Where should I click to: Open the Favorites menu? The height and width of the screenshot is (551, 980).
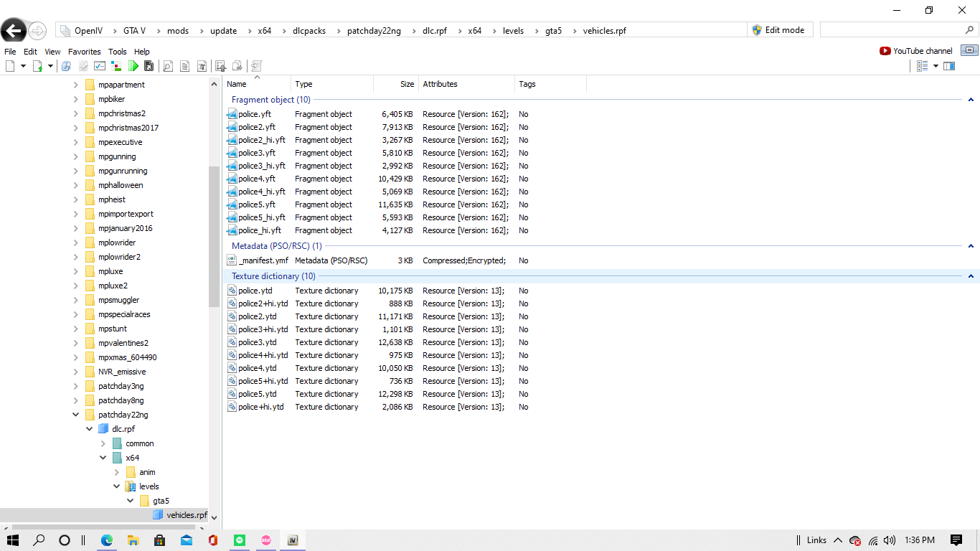(85, 52)
